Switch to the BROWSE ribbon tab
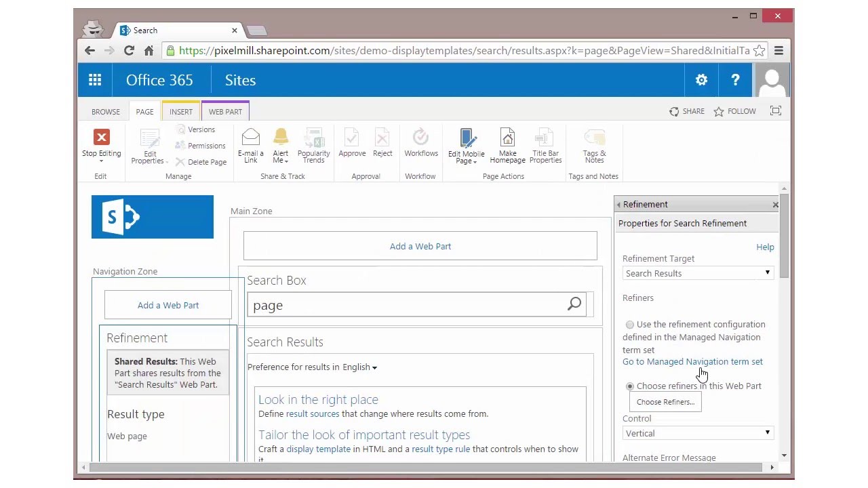This screenshot has height=488, width=868. coord(106,112)
